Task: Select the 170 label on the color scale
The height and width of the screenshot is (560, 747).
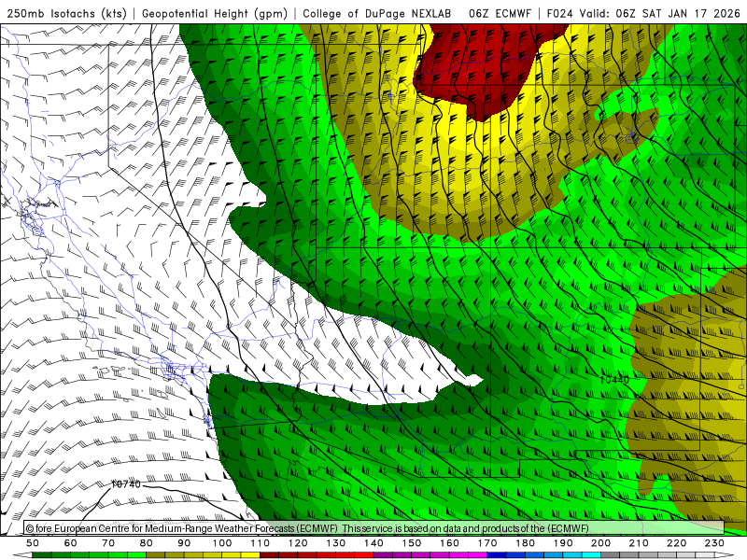Action: pos(487,543)
